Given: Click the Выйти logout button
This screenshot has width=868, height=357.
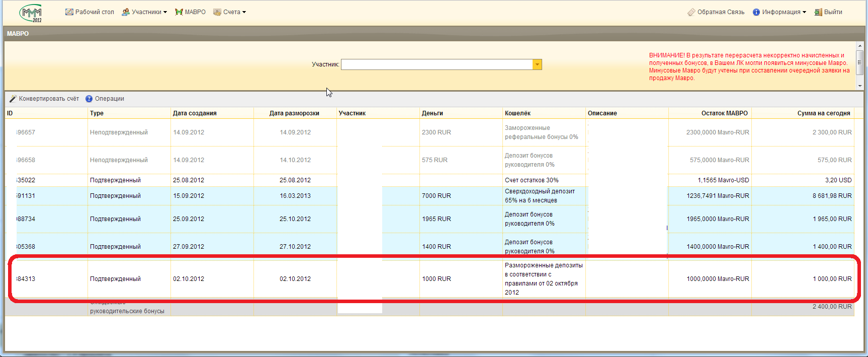Looking at the screenshot, I should [x=828, y=12].
